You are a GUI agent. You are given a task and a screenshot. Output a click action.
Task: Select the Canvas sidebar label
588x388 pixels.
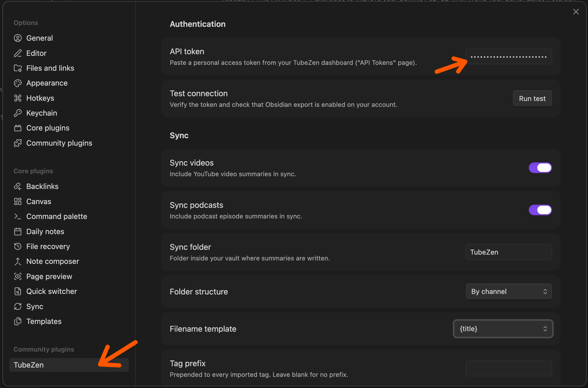[x=39, y=201]
